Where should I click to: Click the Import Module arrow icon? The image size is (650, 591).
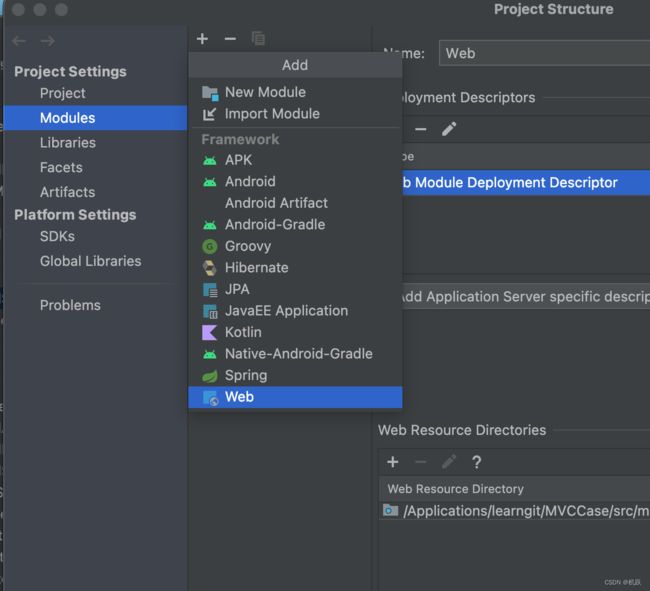tap(209, 114)
